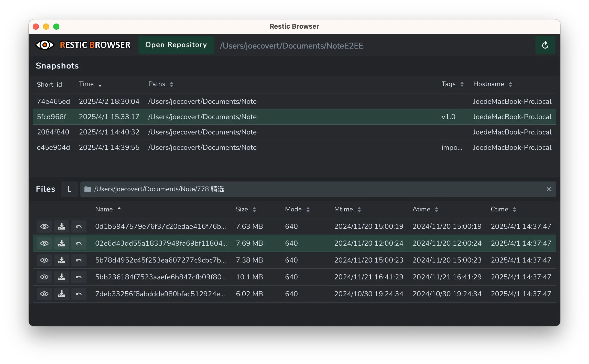Click mtime 2024/11/21 16:41:29

(x=369, y=277)
